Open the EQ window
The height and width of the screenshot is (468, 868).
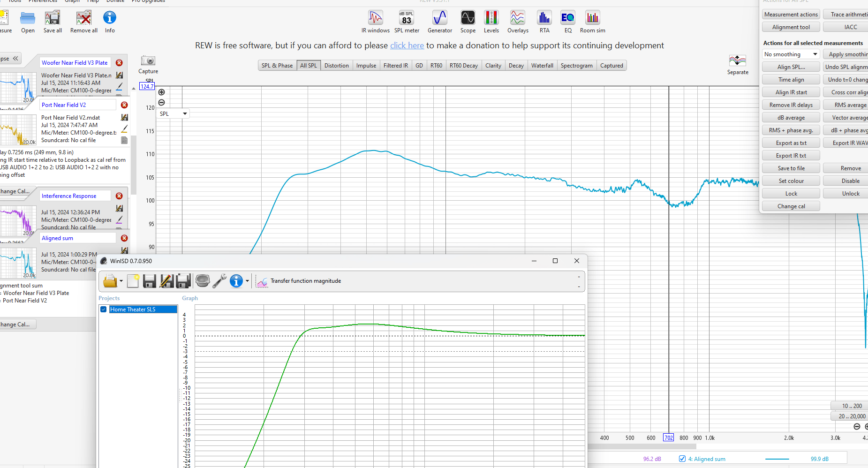click(568, 22)
